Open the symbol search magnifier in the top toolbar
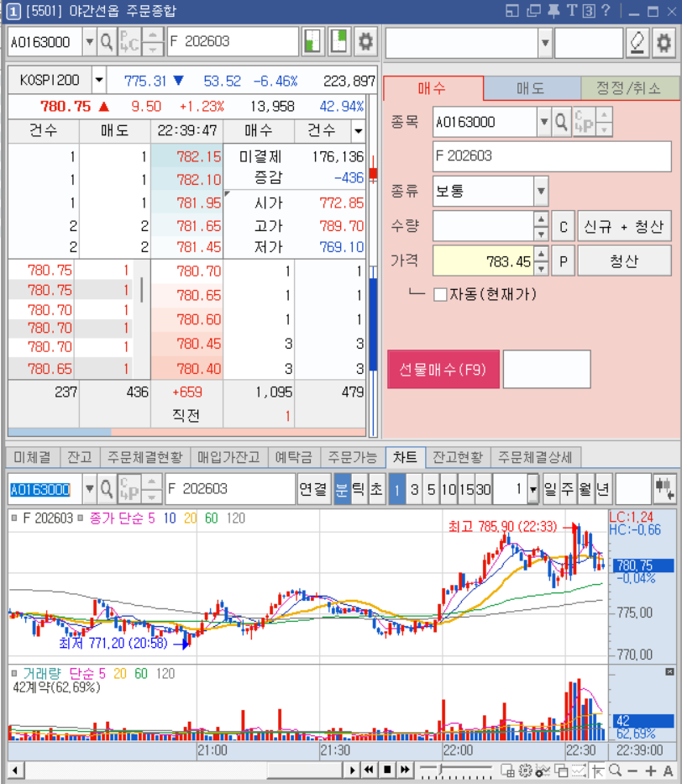 point(107,41)
